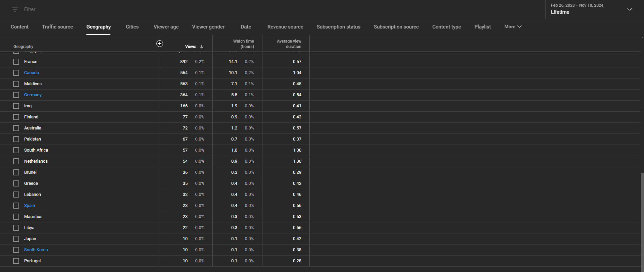Open the More tabs dropdown
644x272 pixels.
(512, 27)
